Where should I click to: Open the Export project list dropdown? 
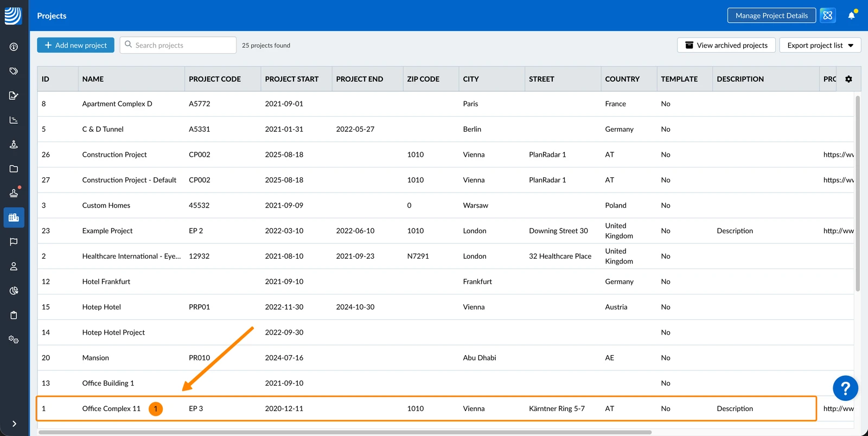(820, 45)
